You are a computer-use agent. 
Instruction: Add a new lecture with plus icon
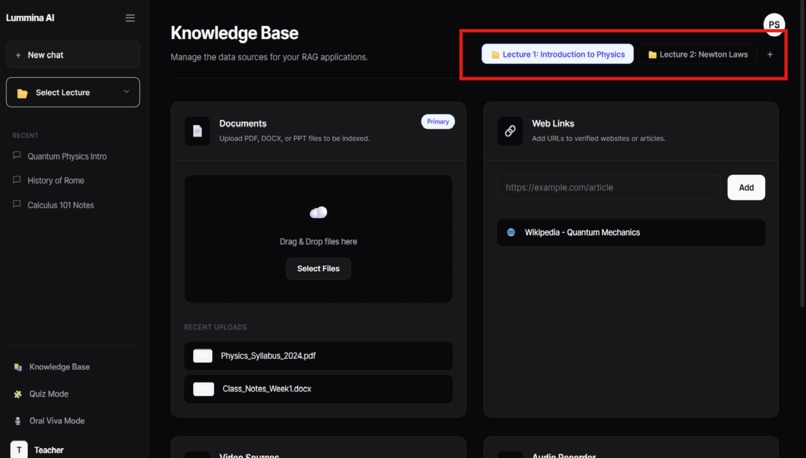click(770, 54)
